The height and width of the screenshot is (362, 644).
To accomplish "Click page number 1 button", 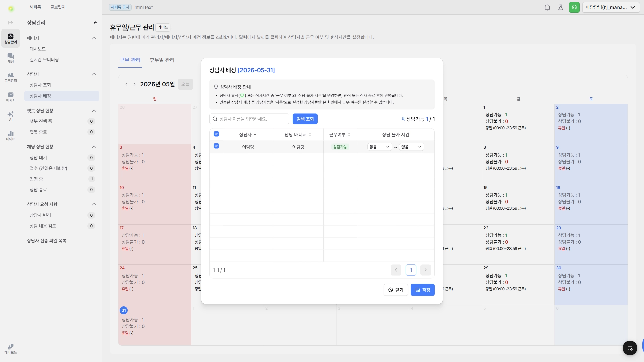I will 411,270.
